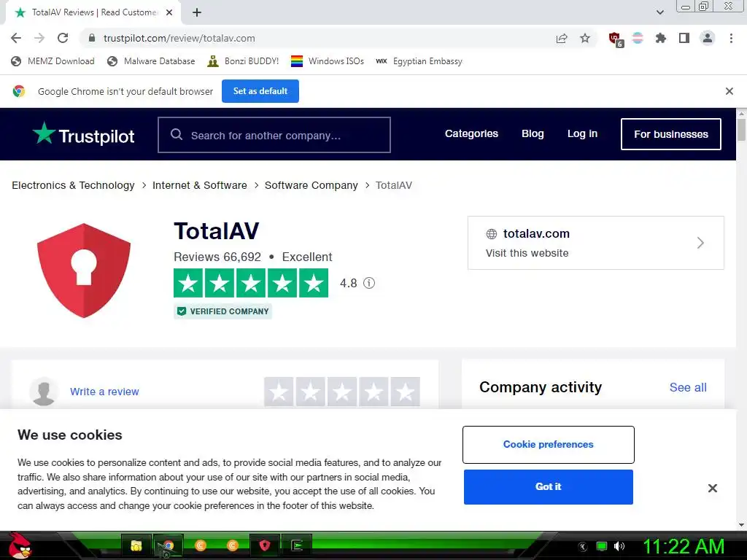
Task: Toggle the browser side panel
Action: [x=684, y=38]
